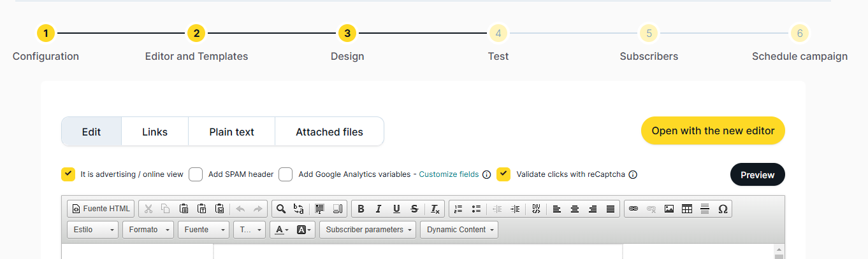Screen dimensions: 868x259
Task: Center align the text
Action: [575, 209]
